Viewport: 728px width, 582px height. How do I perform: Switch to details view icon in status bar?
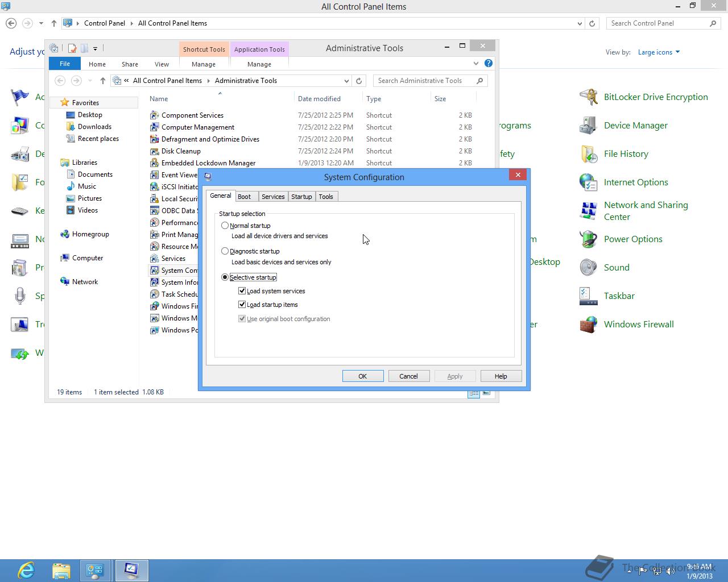click(473, 393)
